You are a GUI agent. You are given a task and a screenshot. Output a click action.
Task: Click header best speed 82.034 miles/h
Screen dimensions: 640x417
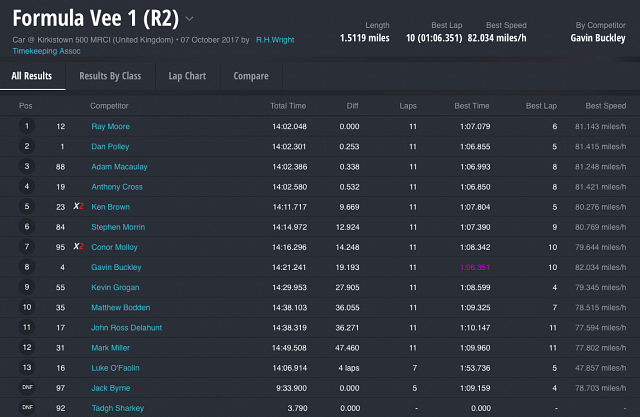tap(497, 38)
